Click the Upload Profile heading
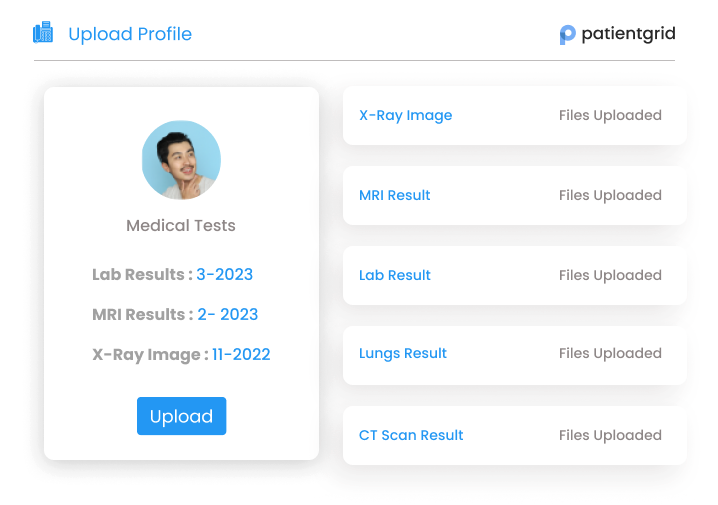This screenshot has width=718, height=505. (130, 34)
